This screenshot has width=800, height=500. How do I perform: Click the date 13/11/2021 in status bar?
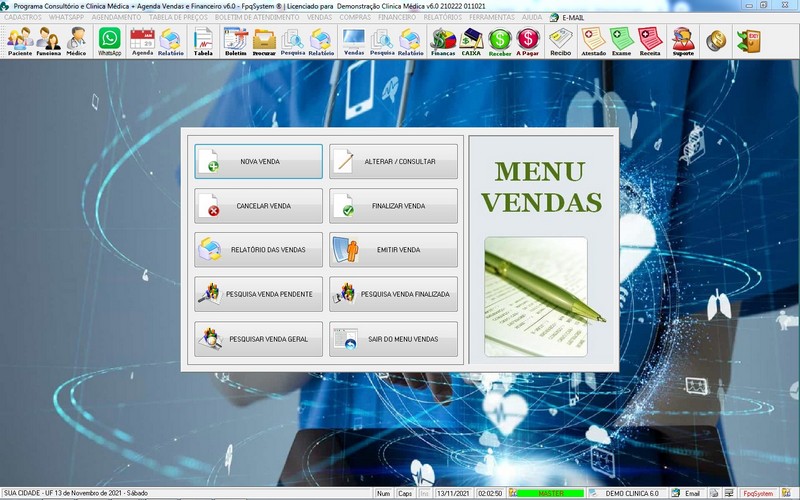(453, 493)
